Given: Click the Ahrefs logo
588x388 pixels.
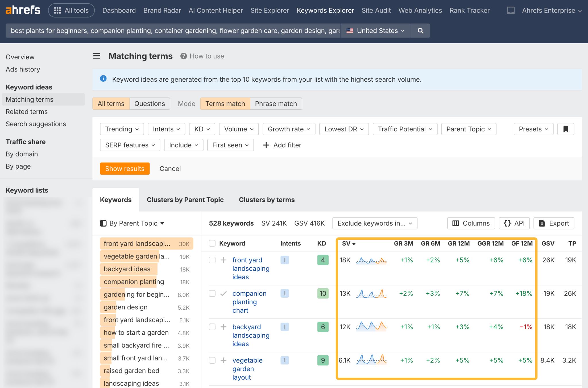Looking at the screenshot, I should (x=22, y=10).
